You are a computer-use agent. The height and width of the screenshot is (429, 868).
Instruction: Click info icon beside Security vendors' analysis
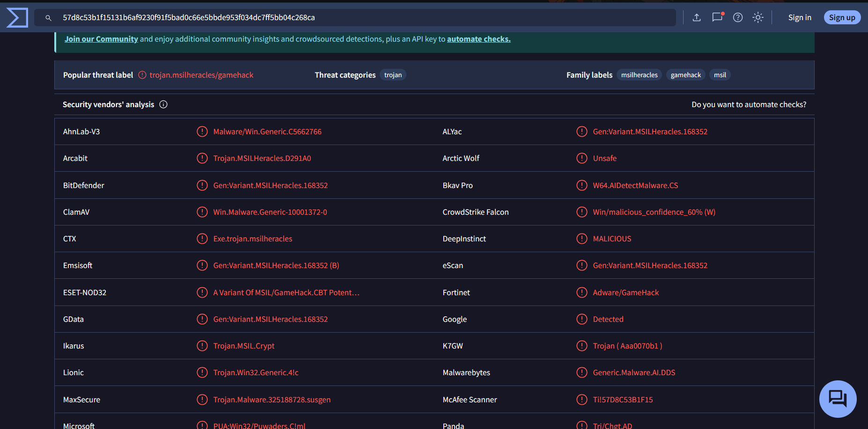pyautogui.click(x=163, y=104)
